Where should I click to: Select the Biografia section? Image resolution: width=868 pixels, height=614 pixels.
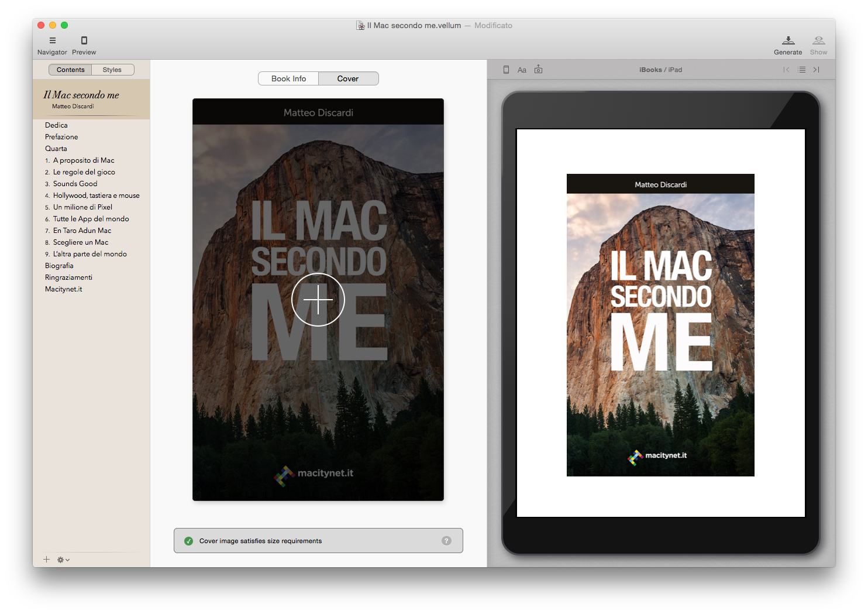coord(59,265)
